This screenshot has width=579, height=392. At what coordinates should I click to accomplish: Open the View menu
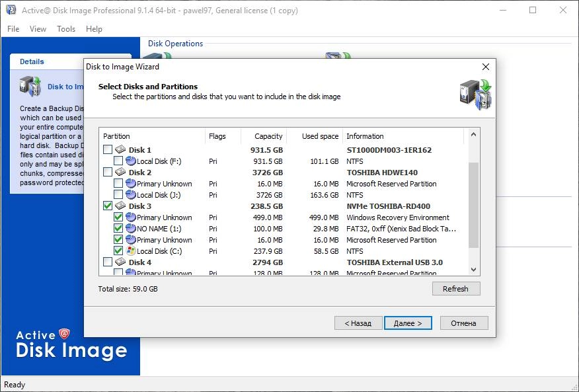[38, 29]
